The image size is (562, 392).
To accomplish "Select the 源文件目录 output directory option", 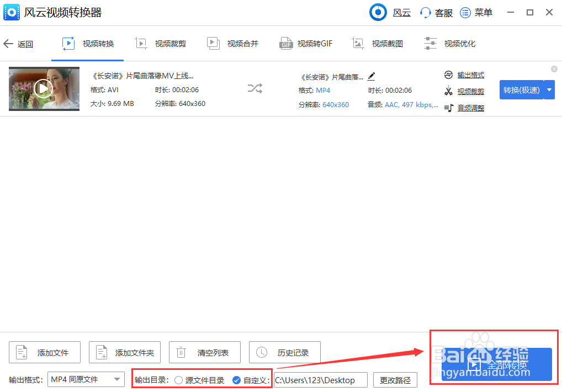I will (x=178, y=380).
